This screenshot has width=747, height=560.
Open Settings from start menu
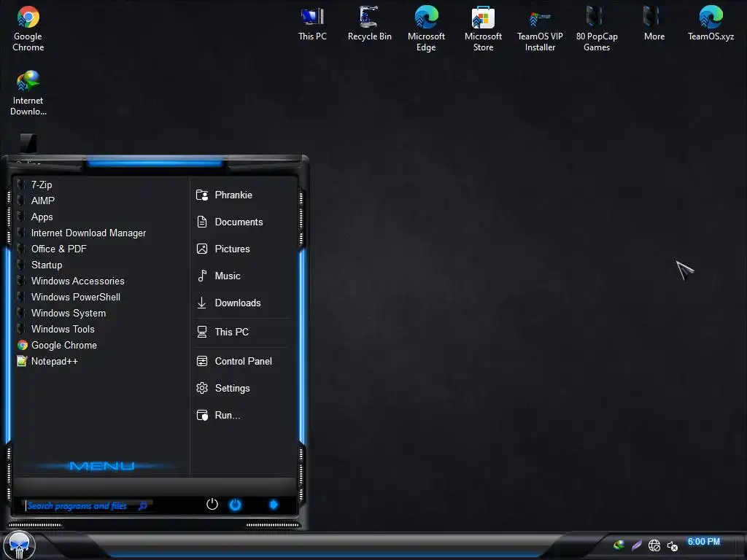pos(242,388)
